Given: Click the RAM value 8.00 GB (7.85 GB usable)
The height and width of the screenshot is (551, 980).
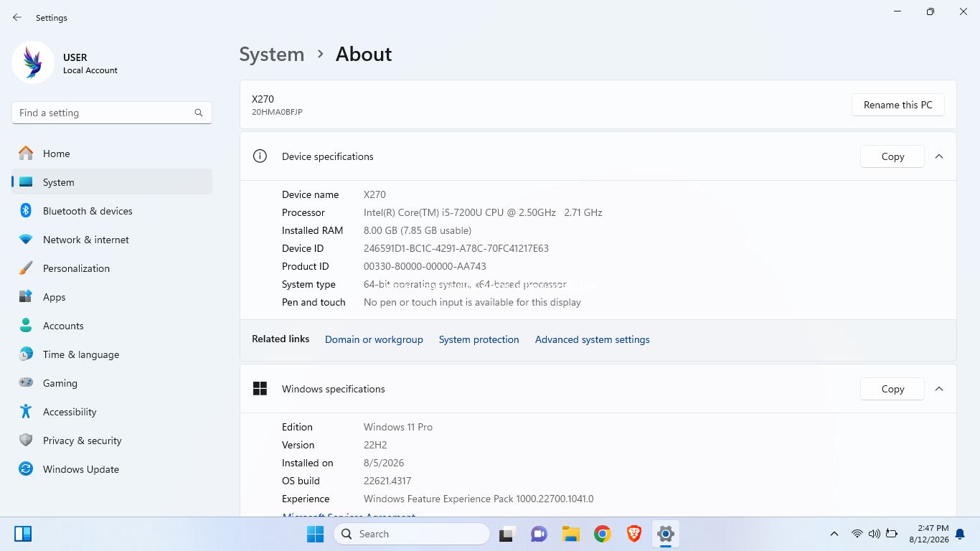Looking at the screenshot, I should 418,230.
